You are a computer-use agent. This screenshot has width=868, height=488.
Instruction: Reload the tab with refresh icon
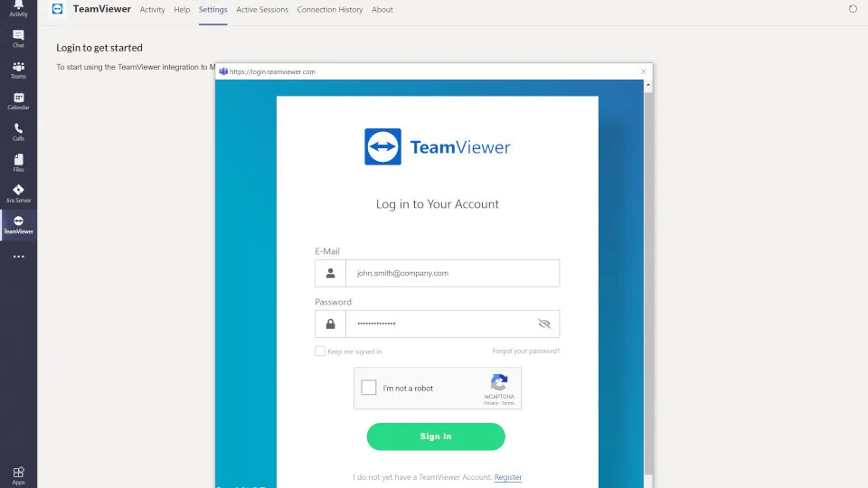[x=853, y=9]
